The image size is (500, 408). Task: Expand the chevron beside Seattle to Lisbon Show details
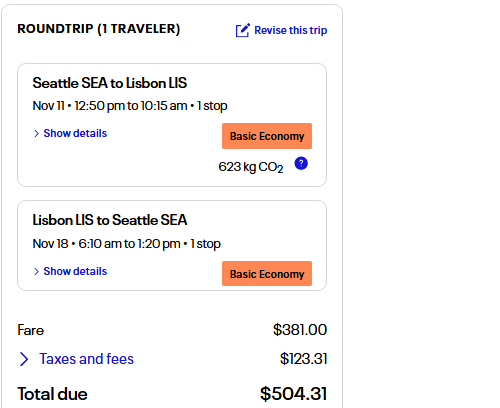(36, 133)
